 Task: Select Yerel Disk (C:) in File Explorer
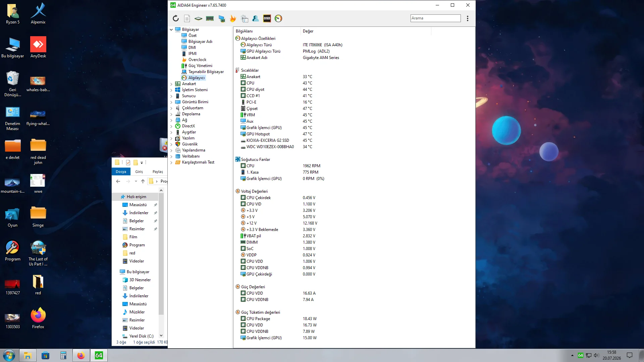141,336
